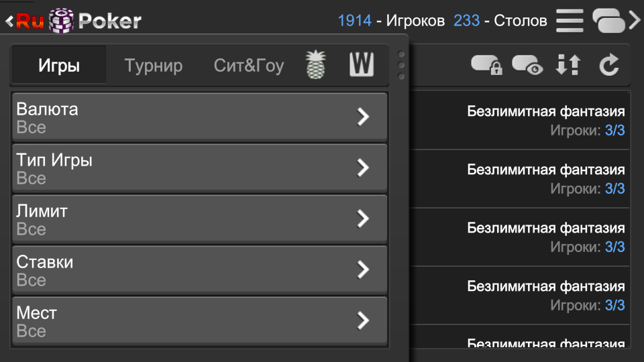Open the Мест filter options
Image resolution: width=644 pixels, height=362 pixels.
(x=200, y=320)
